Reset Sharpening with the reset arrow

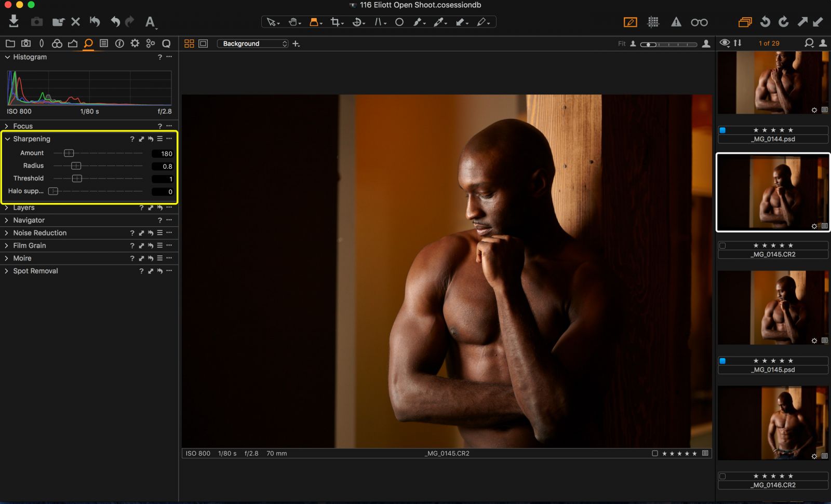click(x=150, y=139)
